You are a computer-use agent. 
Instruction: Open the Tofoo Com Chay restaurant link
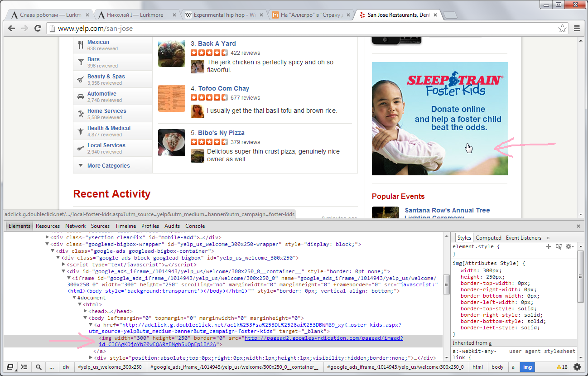click(x=223, y=88)
